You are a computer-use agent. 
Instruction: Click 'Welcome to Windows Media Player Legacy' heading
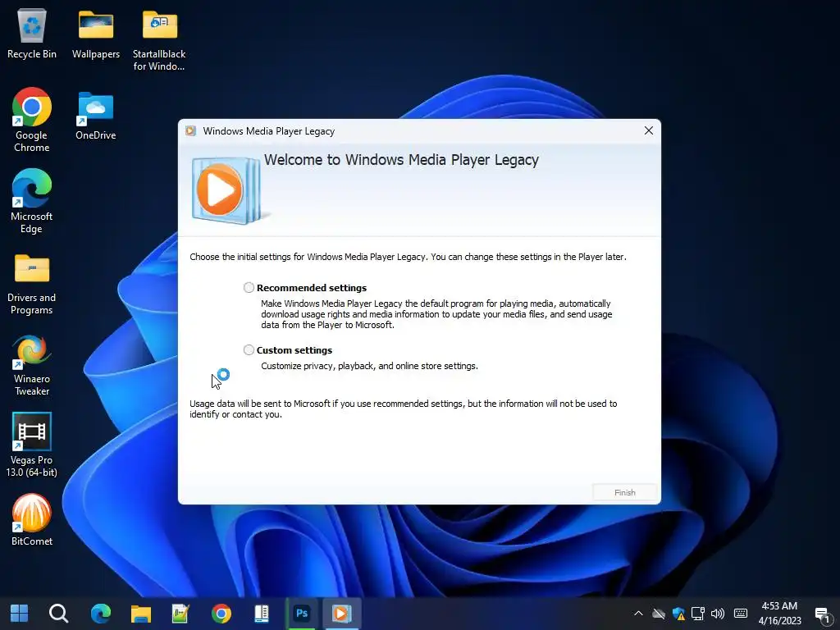point(401,160)
